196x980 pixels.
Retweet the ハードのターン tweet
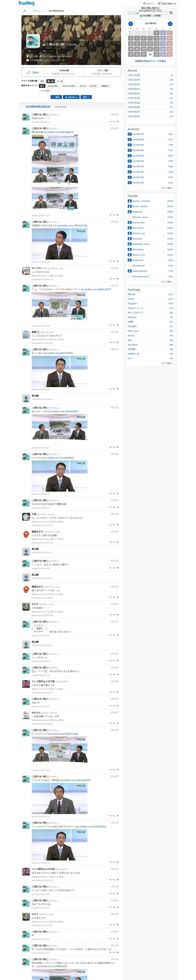point(114,661)
